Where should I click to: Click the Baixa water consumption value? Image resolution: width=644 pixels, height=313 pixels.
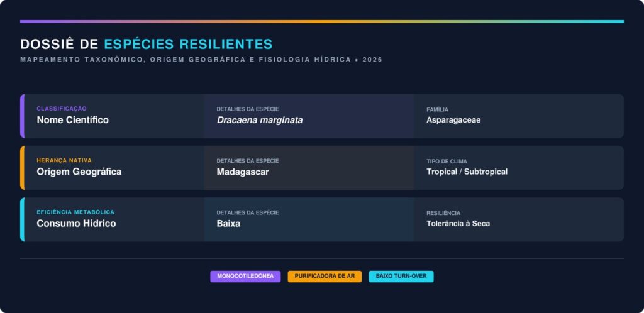point(228,223)
